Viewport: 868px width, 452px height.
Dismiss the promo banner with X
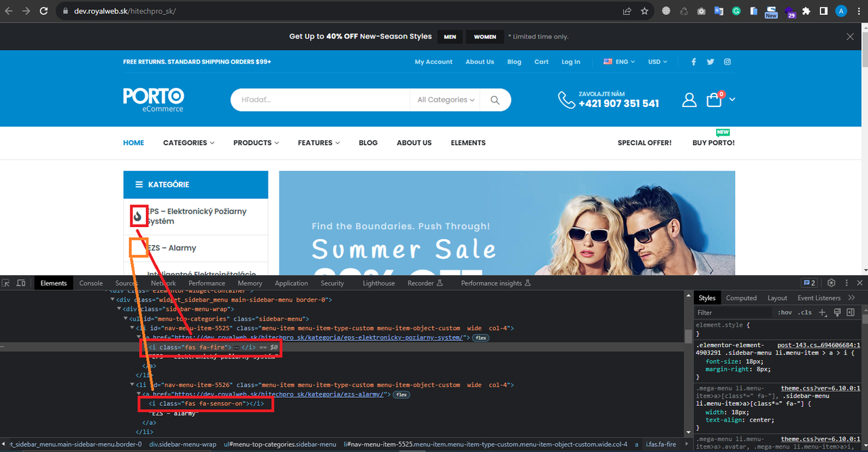click(850, 37)
